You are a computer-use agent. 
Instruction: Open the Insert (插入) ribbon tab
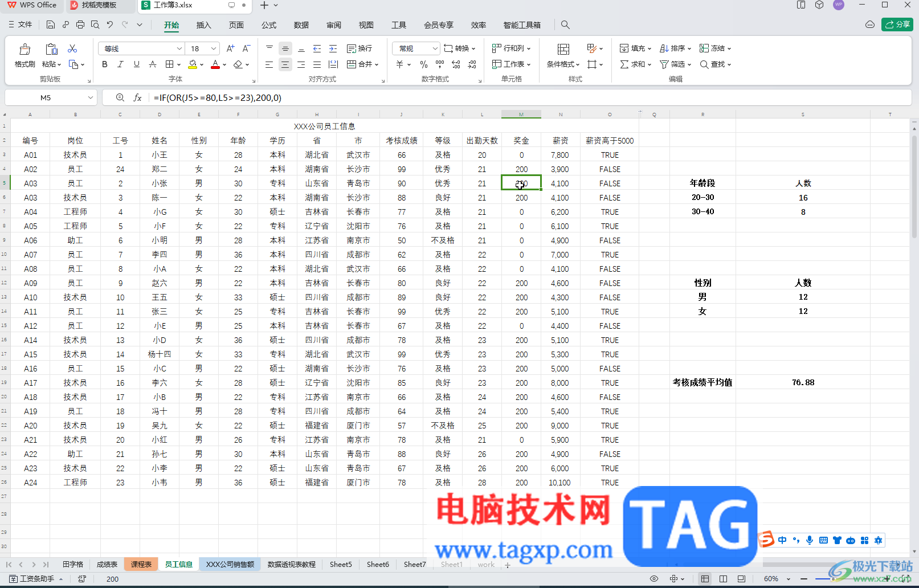pos(203,25)
